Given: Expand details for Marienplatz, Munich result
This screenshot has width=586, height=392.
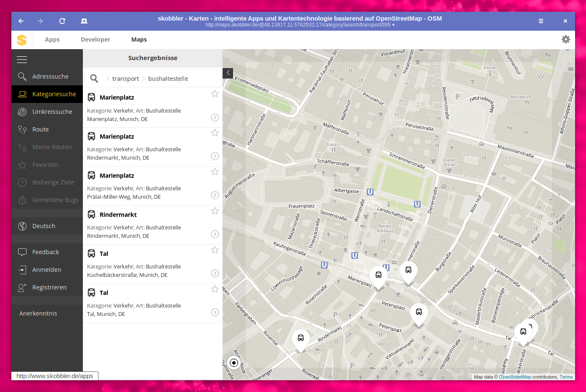Looking at the screenshot, I should pos(215,118).
